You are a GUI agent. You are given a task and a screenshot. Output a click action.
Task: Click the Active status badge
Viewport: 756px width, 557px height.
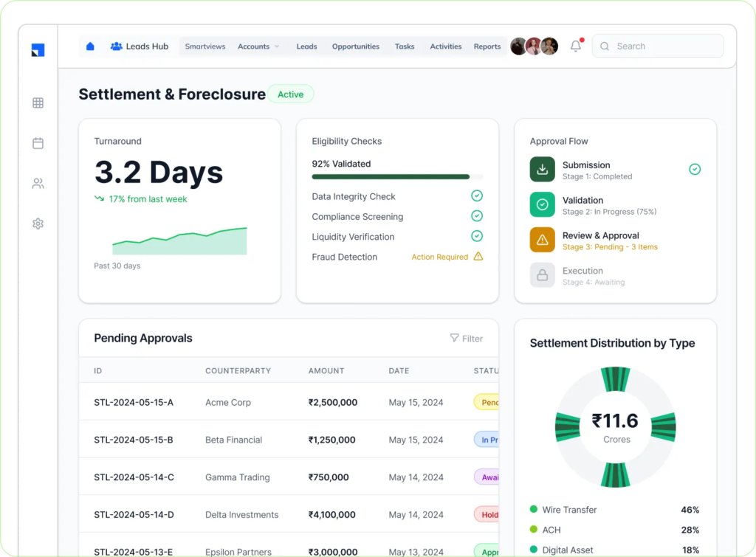pyautogui.click(x=291, y=94)
